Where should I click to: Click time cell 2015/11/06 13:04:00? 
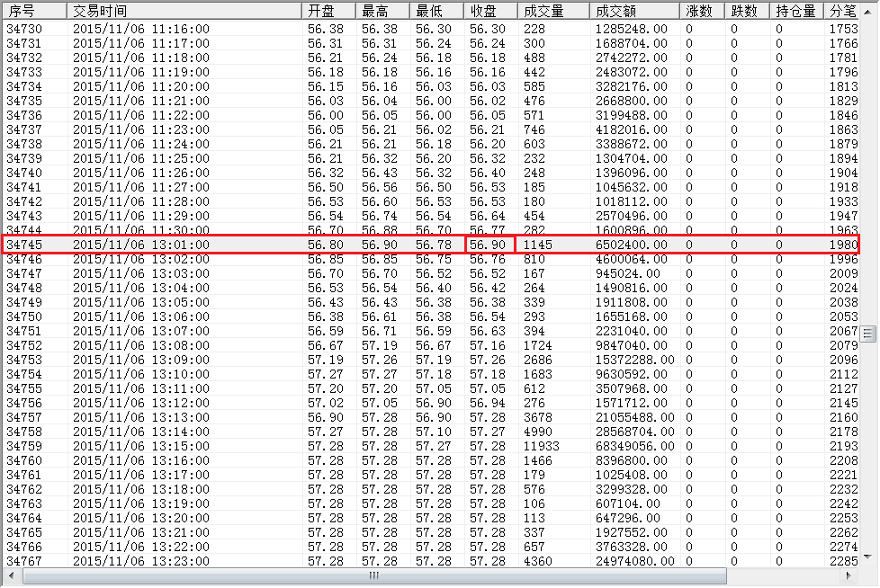(141, 288)
